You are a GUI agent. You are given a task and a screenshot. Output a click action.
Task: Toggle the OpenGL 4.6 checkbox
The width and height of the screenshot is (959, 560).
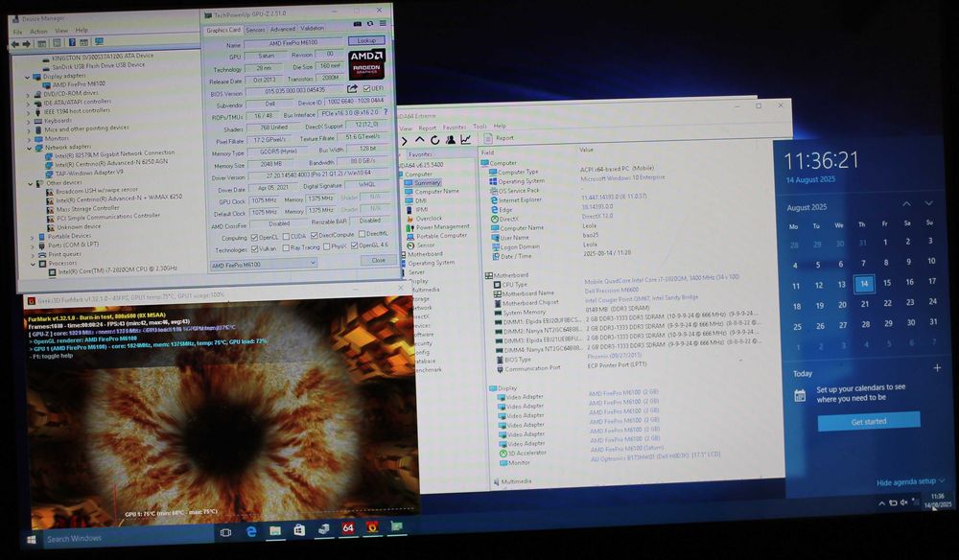tap(354, 245)
